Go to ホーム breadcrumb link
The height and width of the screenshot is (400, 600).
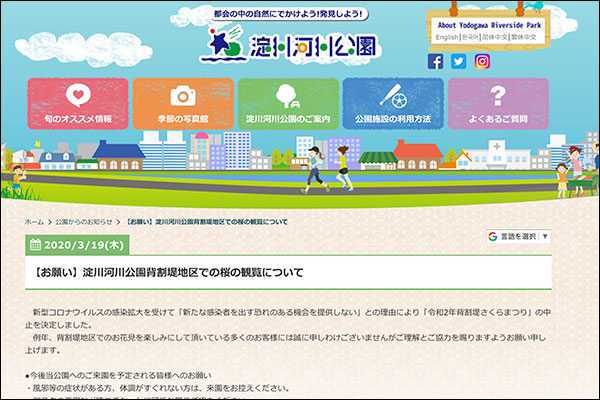33,221
